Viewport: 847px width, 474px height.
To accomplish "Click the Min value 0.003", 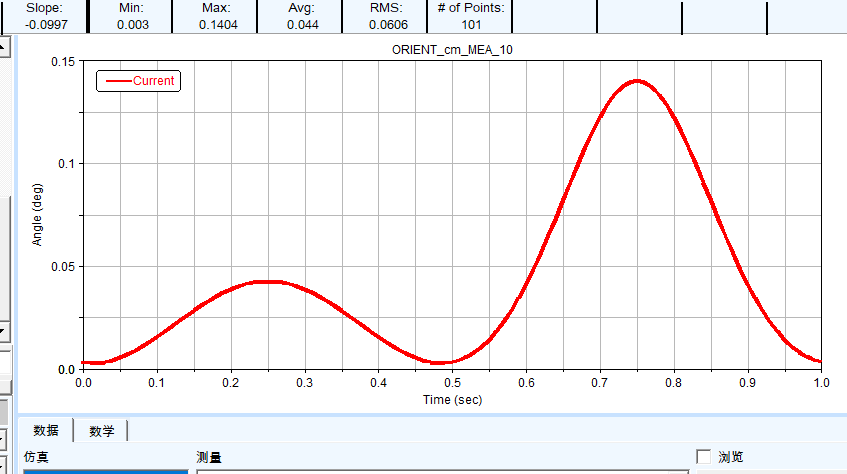I will pyautogui.click(x=132, y=25).
